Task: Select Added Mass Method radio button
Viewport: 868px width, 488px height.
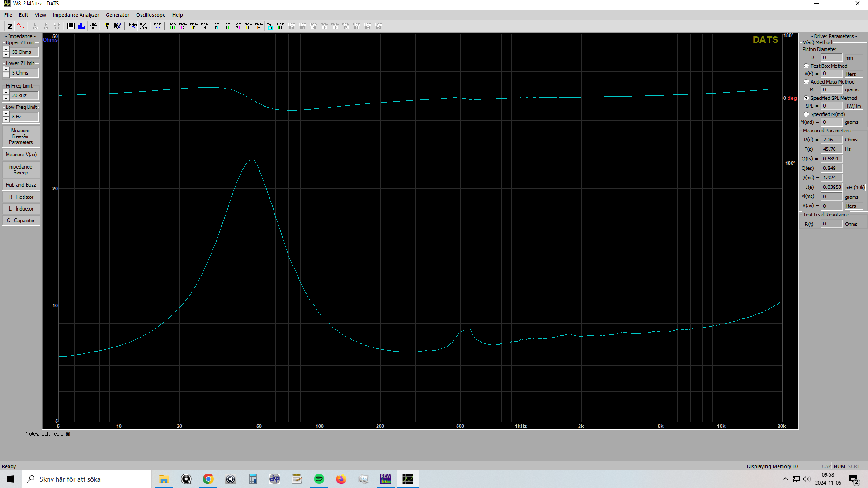Action: point(807,82)
